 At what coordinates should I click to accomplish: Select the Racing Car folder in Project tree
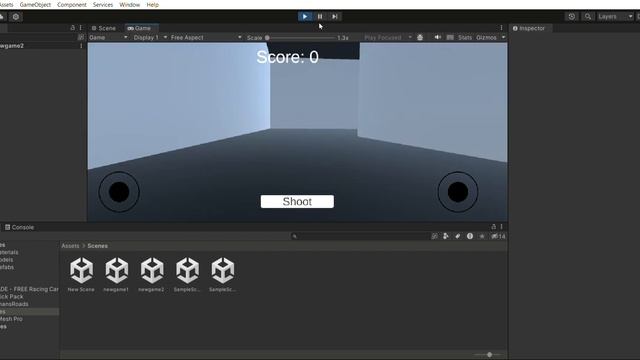pos(29,289)
